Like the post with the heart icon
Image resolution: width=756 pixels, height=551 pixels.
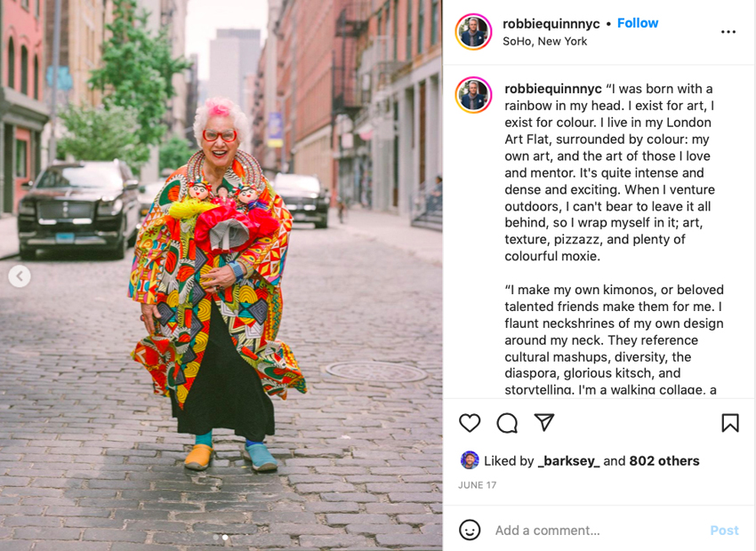(x=470, y=423)
